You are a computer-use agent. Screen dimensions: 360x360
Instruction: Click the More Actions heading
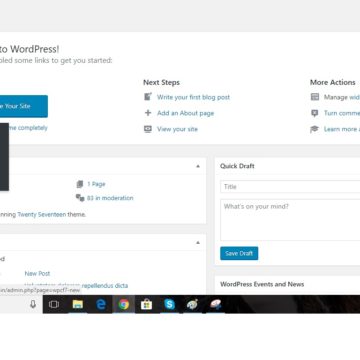click(333, 82)
